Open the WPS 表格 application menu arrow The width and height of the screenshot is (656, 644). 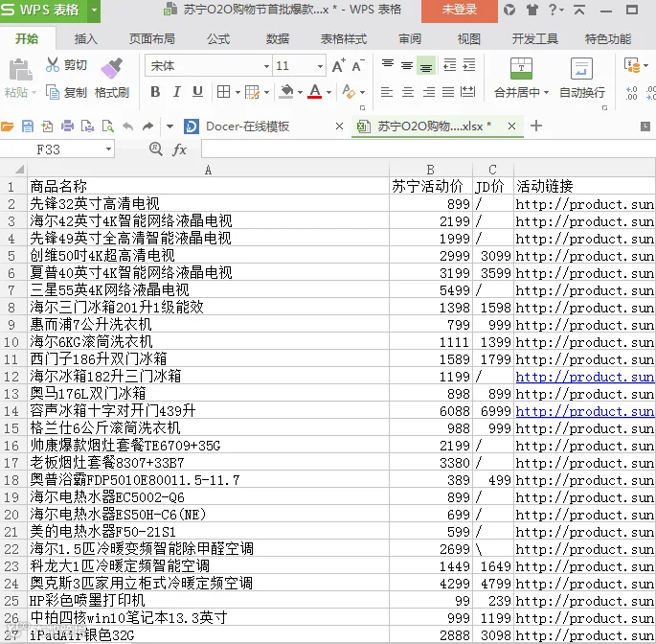click(94, 10)
